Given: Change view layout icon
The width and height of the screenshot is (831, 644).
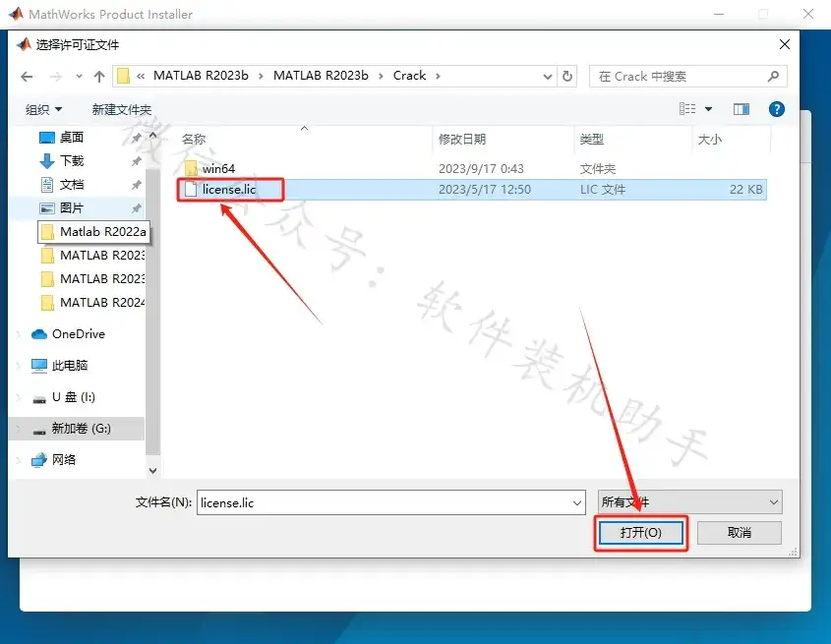Looking at the screenshot, I should click(x=687, y=109).
